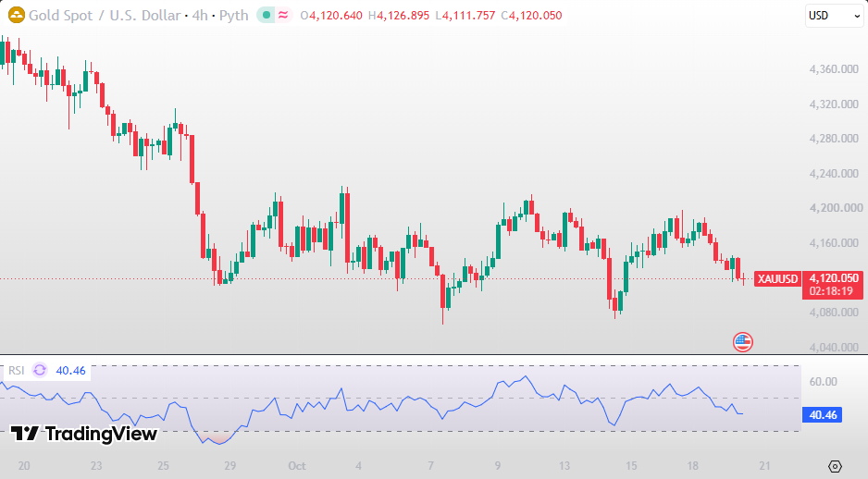868x479 pixels.
Task: Click the 4 date label on time axis
Action: [x=359, y=466]
